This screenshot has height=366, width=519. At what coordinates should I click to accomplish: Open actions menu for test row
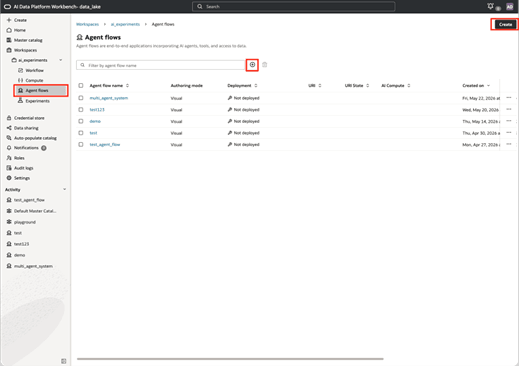click(x=509, y=133)
